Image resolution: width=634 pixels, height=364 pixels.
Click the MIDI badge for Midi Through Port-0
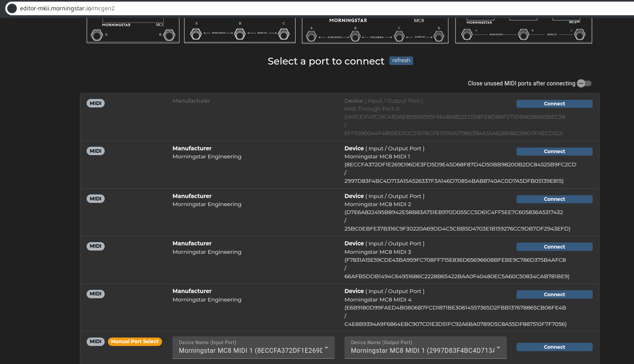pyautogui.click(x=95, y=103)
